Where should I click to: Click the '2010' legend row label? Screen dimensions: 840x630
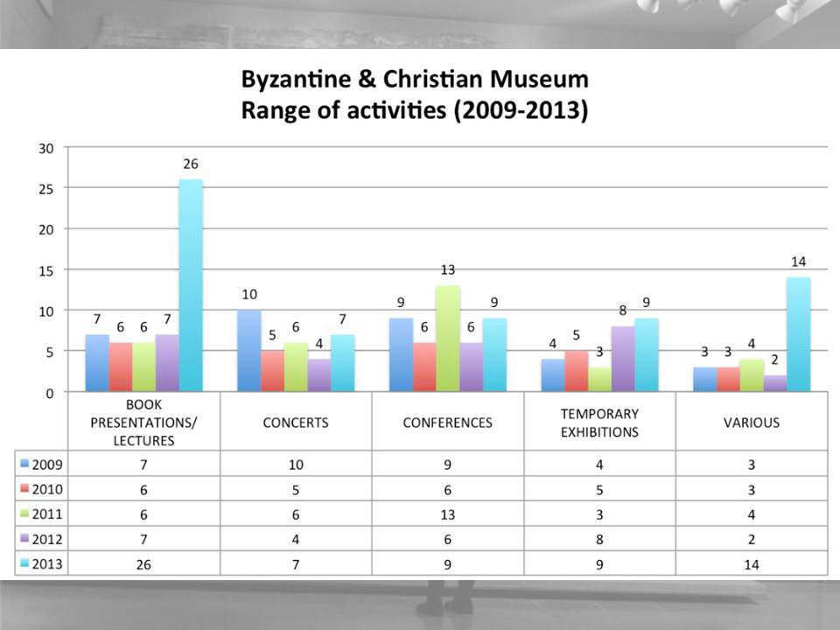[47, 489]
